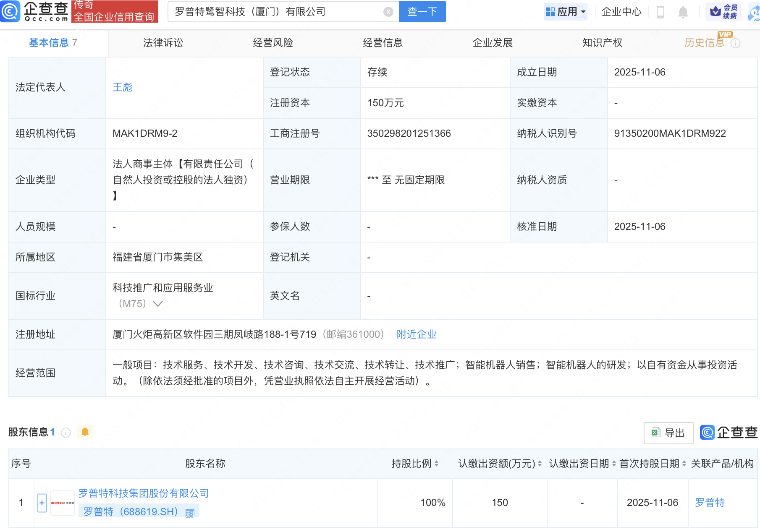The width and height of the screenshot is (760, 532).
Task: Open legal representative 王彪 link
Action: click(123, 87)
